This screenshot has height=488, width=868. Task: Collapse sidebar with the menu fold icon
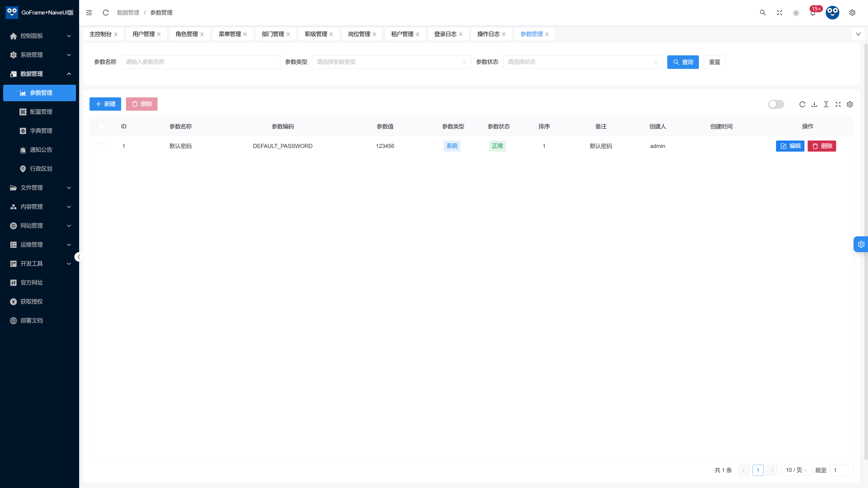(x=89, y=12)
